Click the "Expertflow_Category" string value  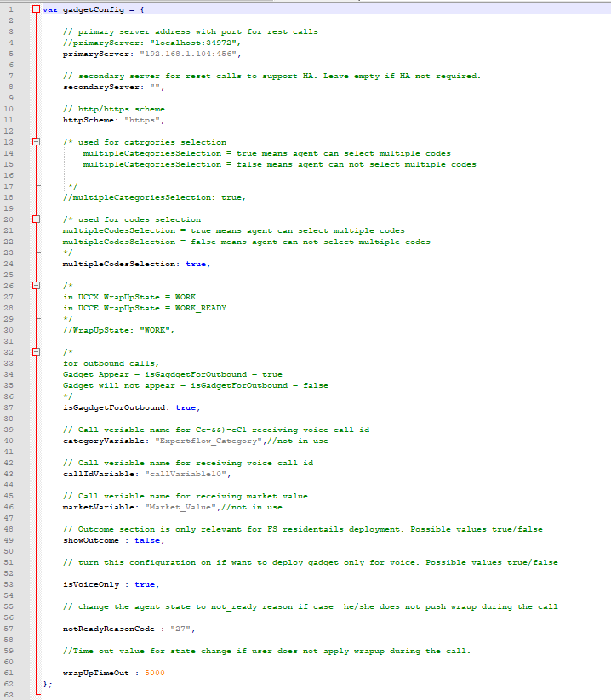pyautogui.click(x=199, y=441)
